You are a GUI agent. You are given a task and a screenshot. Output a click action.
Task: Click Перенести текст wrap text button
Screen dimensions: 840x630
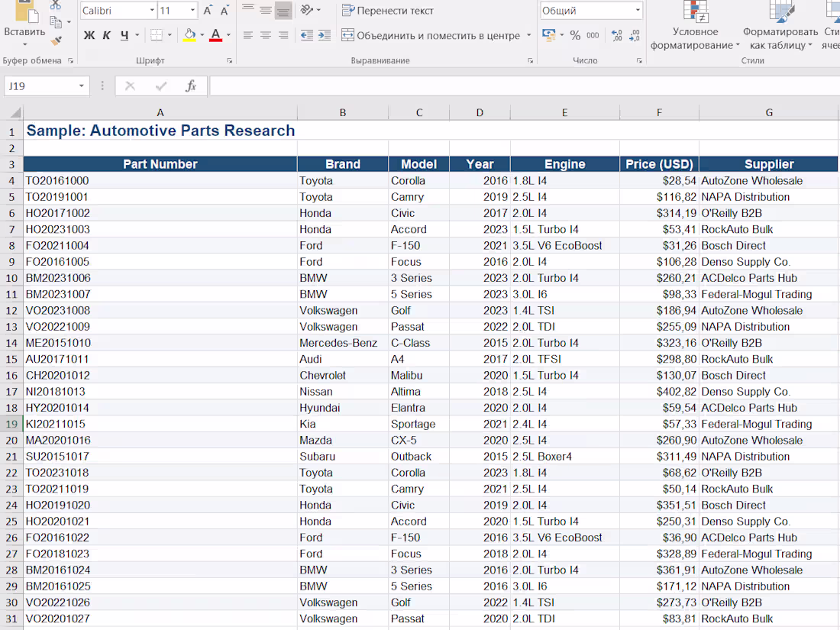(x=387, y=10)
